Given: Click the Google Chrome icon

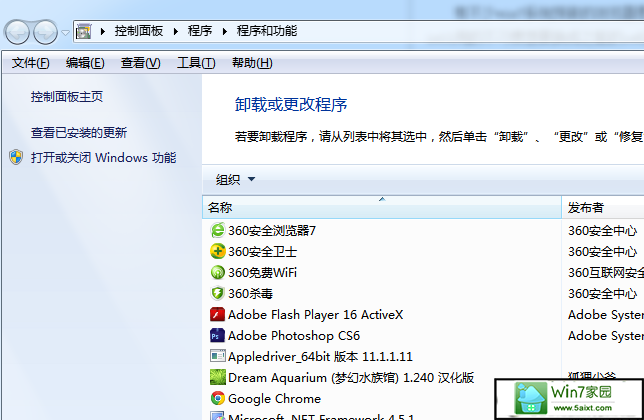Looking at the screenshot, I should pos(218,398).
